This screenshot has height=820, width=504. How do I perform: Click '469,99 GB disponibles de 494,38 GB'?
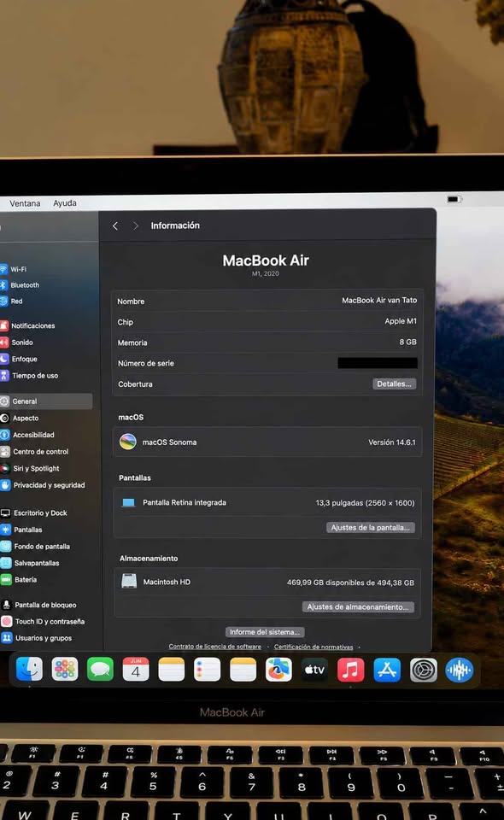[x=350, y=583]
